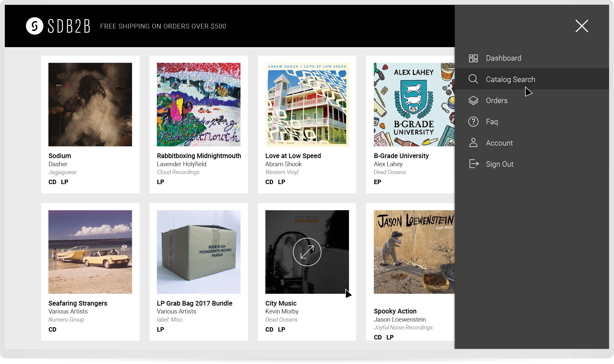The width and height of the screenshot is (614, 364).
Task: Select CD format for Sodium
Action: click(x=52, y=182)
